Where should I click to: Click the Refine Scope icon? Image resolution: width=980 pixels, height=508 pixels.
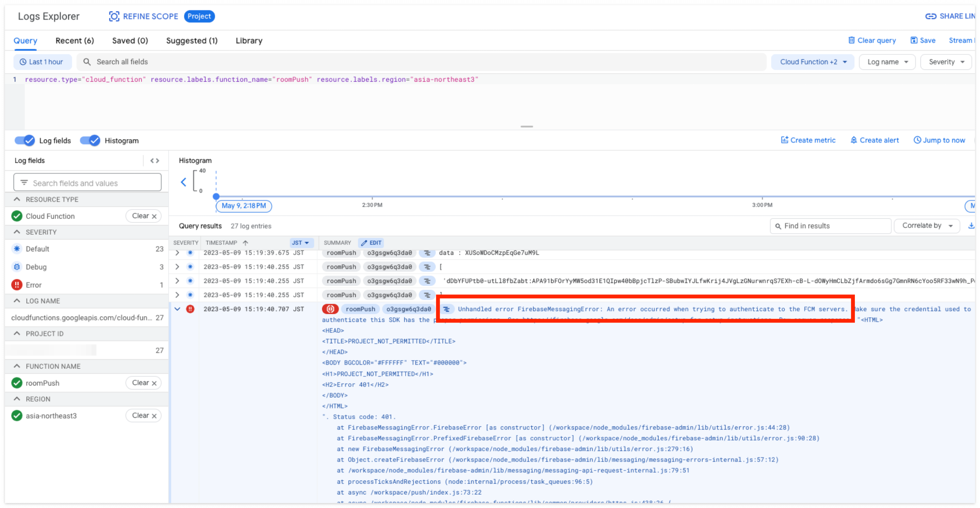coord(114,16)
